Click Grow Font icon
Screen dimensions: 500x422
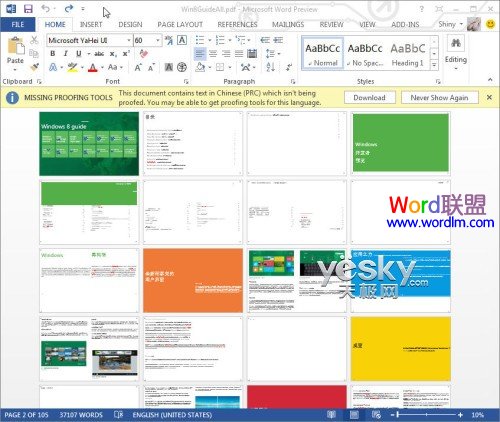point(138,68)
